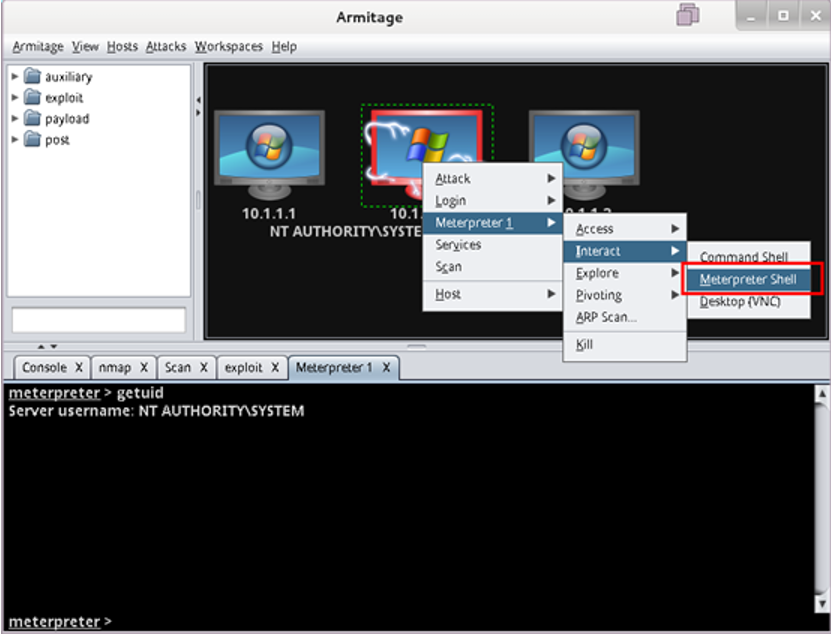
Task: Choose Scan from the host context menu
Action: (x=492, y=267)
